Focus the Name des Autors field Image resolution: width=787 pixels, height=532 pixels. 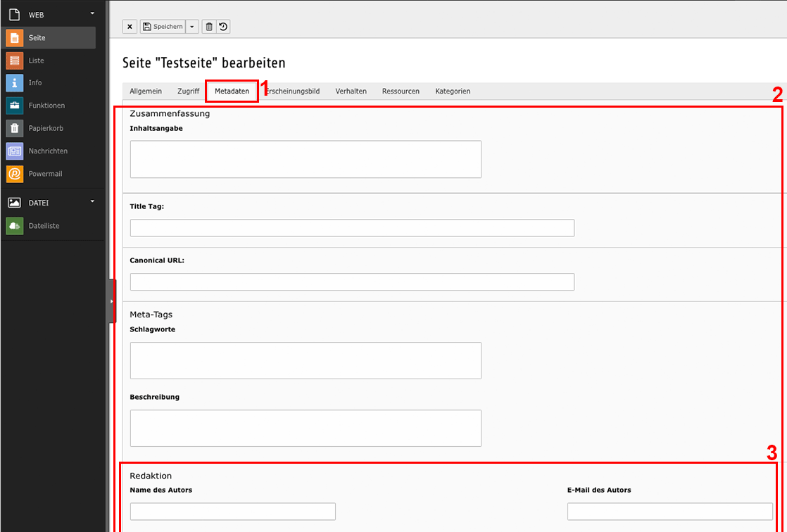coord(233,512)
